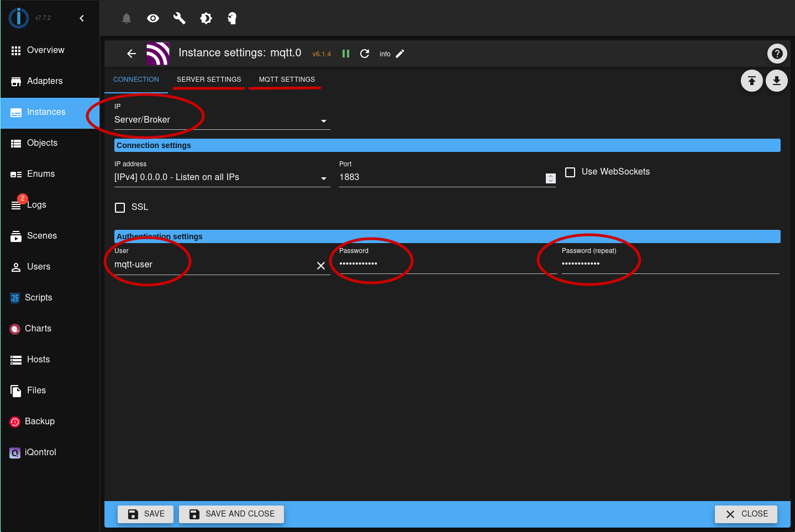Edit the instance title using the pencil icon
Screen dimensions: 795x532
point(400,53)
